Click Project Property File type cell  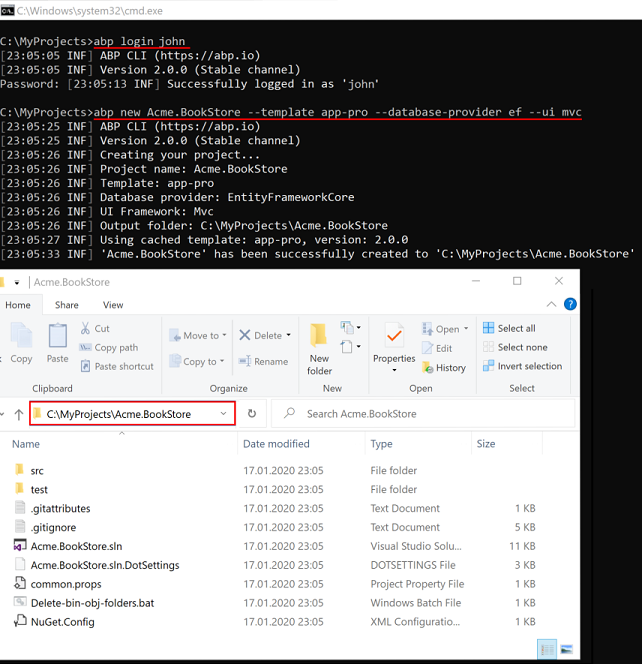coord(418,584)
